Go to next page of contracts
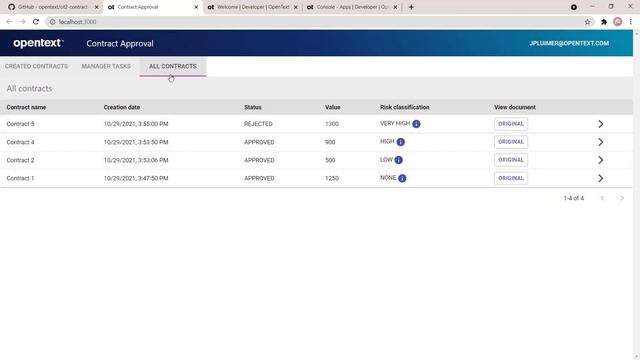The width and height of the screenshot is (640, 360). (x=622, y=198)
